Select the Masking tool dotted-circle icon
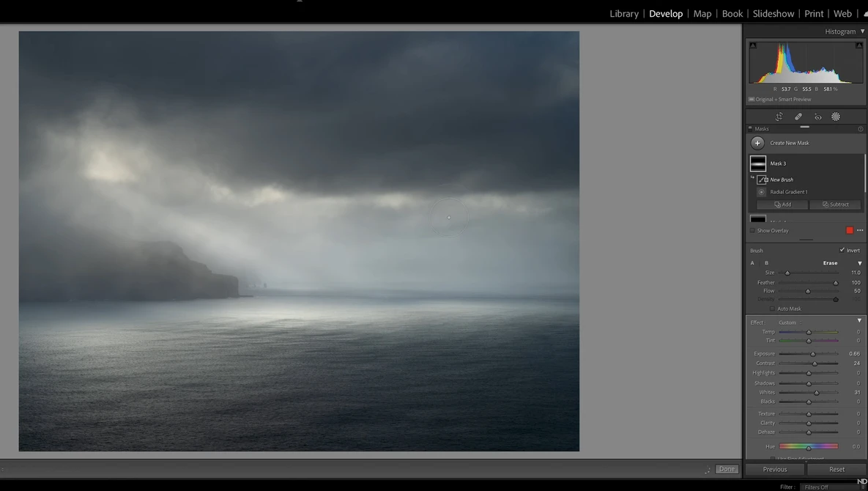868x491 pixels. [x=836, y=117]
